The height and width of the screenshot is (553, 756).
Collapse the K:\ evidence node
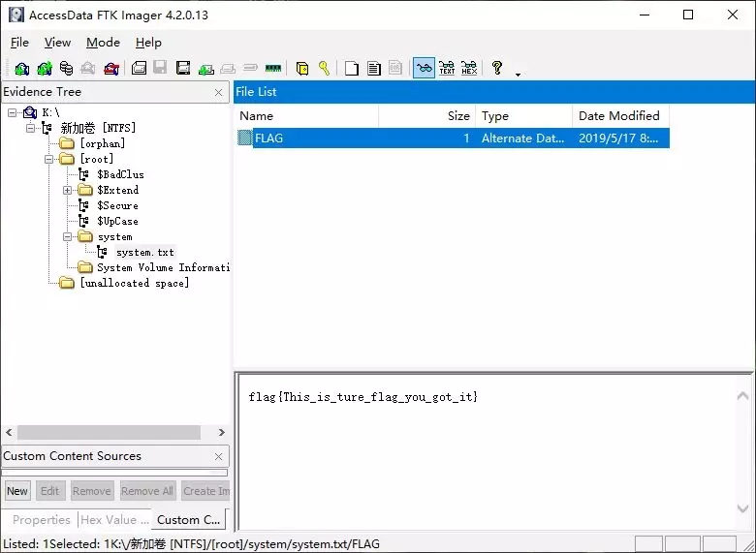click(x=12, y=112)
